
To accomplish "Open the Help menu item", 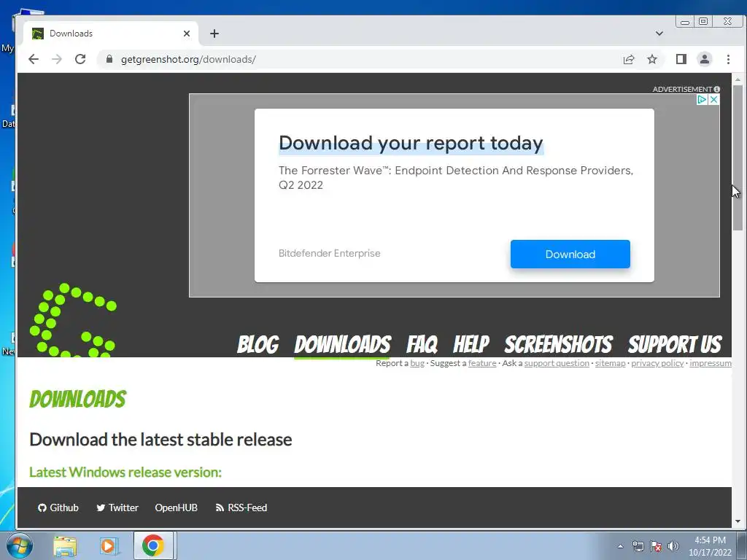I will point(471,344).
